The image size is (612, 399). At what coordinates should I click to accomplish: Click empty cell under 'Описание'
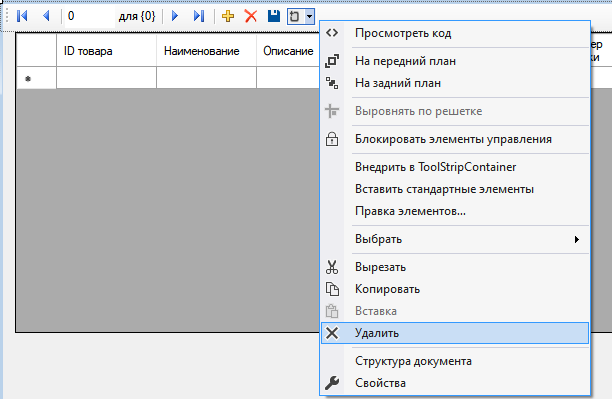pyautogui.click(x=288, y=78)
